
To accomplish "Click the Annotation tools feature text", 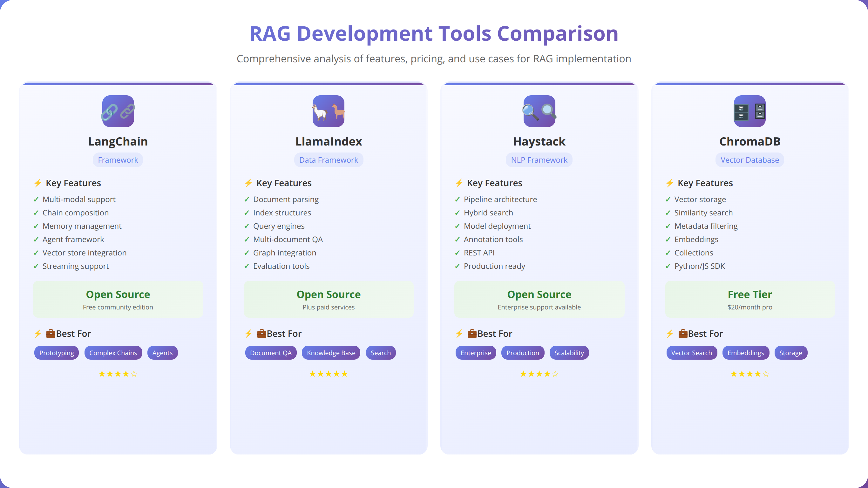I will point(493,240).
